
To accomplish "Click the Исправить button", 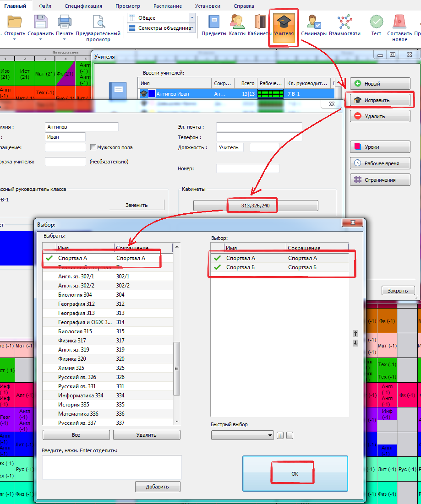I will (x=380, y=100).
